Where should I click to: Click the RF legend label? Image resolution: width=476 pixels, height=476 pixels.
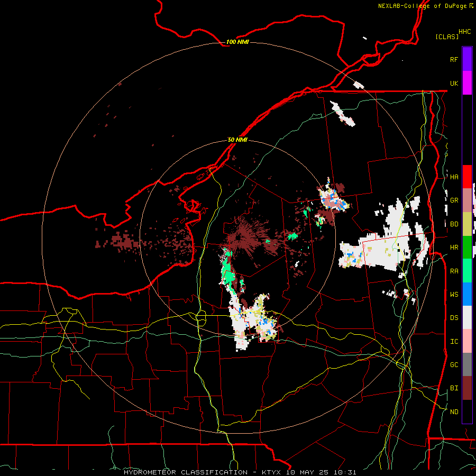click(454, 59)
